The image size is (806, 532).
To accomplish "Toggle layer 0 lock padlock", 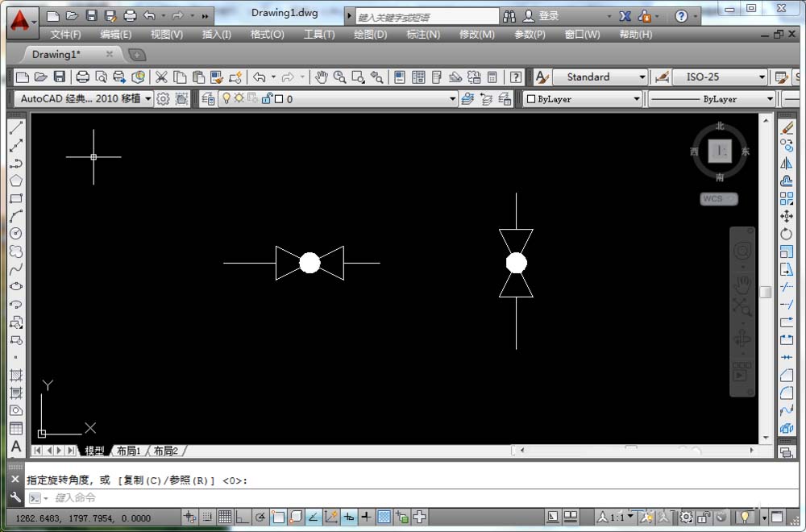I will 267,98.
